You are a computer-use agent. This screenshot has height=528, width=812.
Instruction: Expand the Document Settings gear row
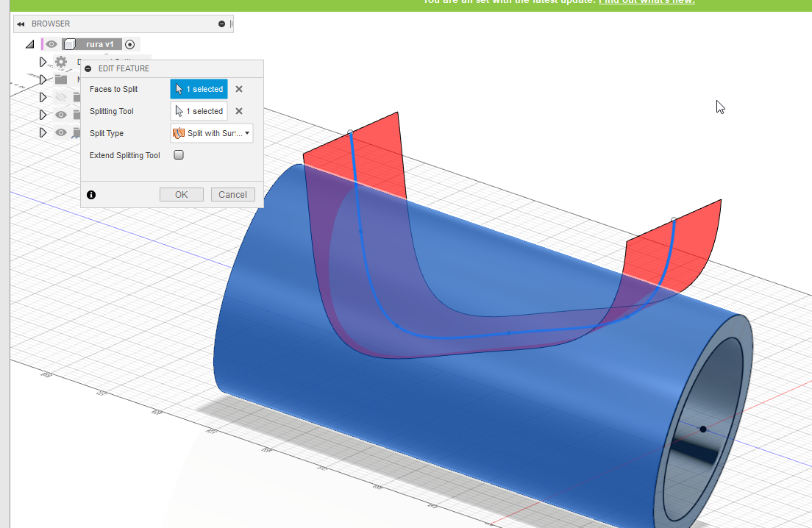(43, 62)
